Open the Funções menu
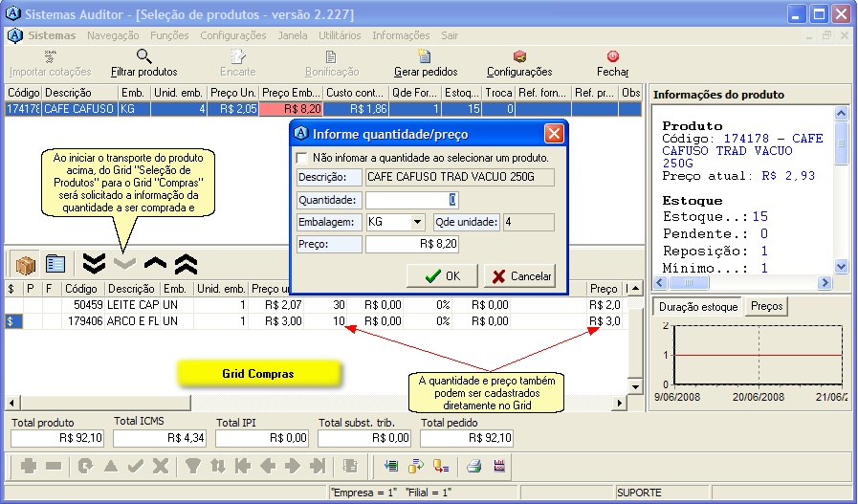Viewport: 858px width, 504px height. (x=169, y=35)
